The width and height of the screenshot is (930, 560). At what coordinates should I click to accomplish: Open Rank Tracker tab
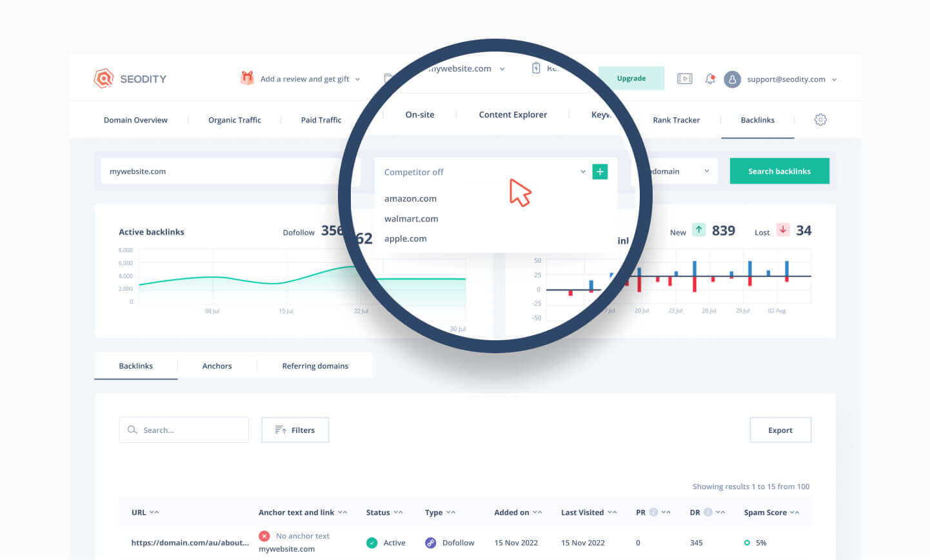[x=676, y=120]
